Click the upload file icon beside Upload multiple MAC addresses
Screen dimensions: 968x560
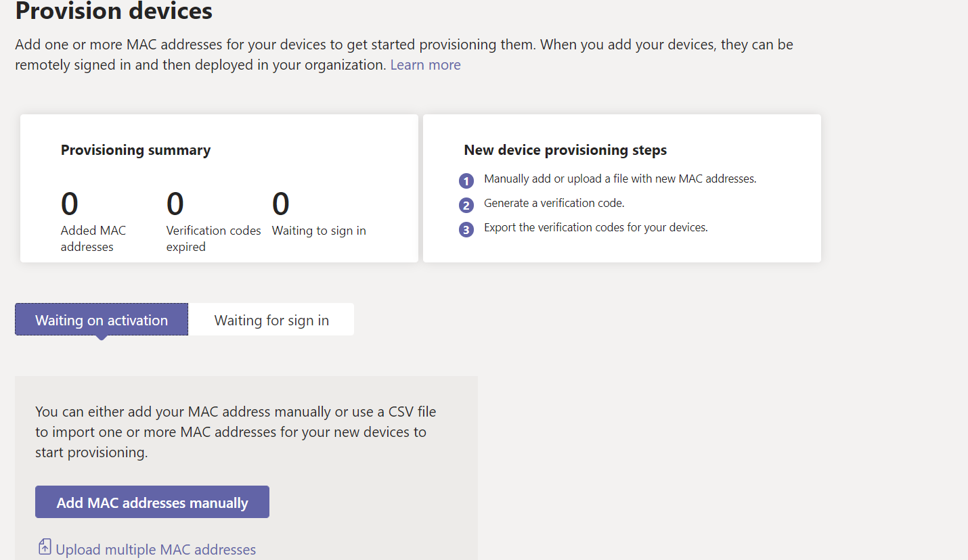click(x=45, y=547)
